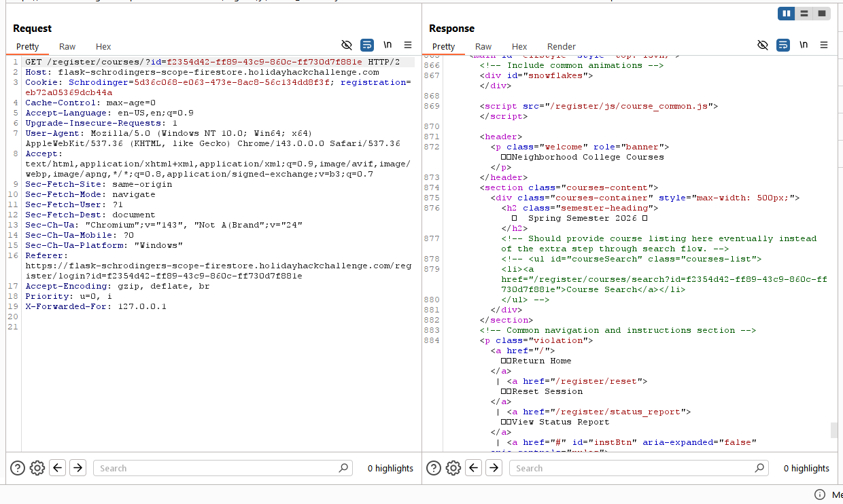
Task: Click 'Include common animations' comment line
Action: click(x=572, y=65)
